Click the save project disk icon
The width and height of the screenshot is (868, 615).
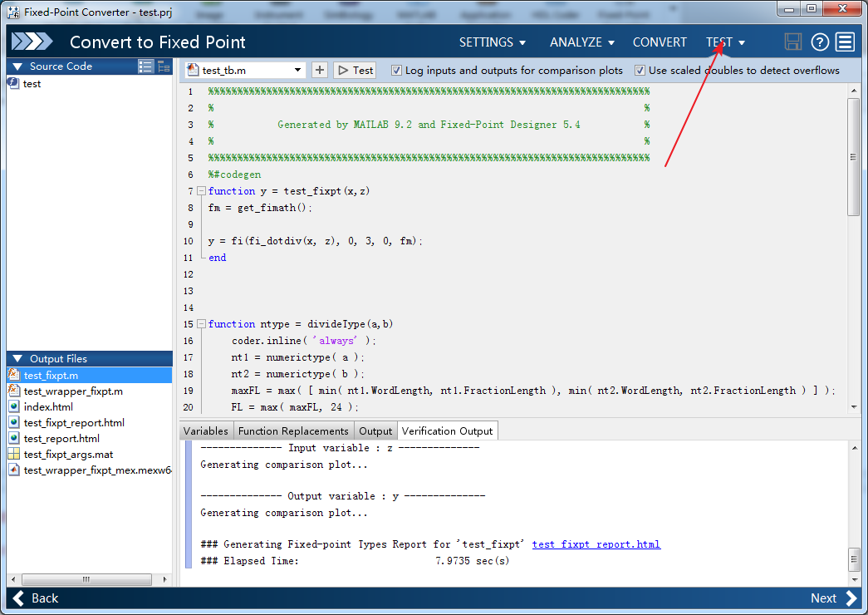pos(792,42)
